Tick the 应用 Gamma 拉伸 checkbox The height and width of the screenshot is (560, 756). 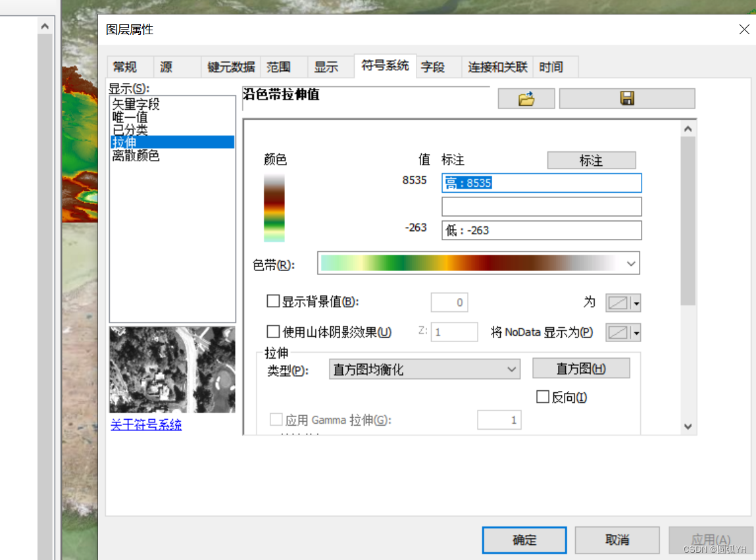click(x=276, y=420)
